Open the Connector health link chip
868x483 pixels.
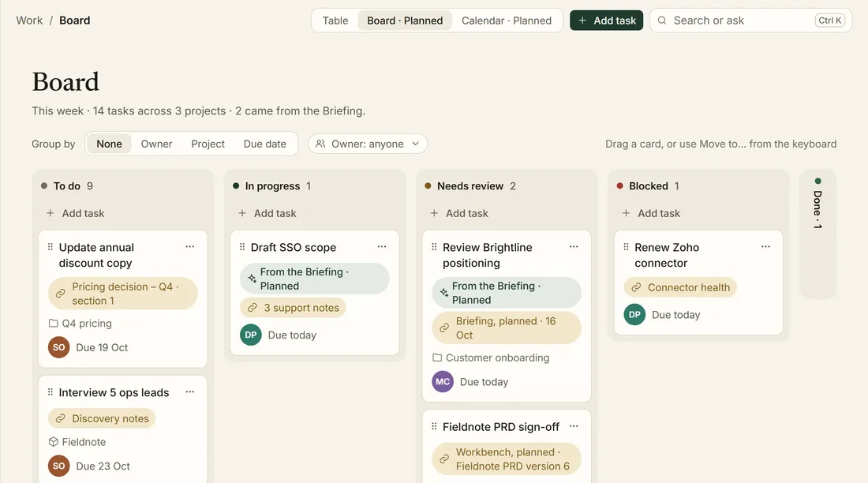[680, 287]
